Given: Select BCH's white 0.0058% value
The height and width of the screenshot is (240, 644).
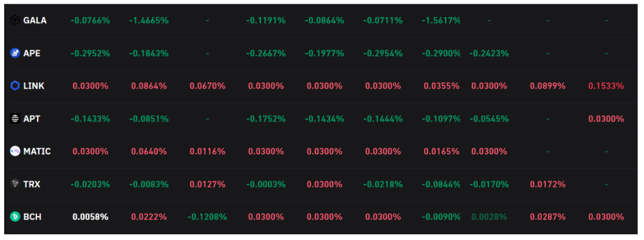Looking at the screenshot, I should pos(90,217).
